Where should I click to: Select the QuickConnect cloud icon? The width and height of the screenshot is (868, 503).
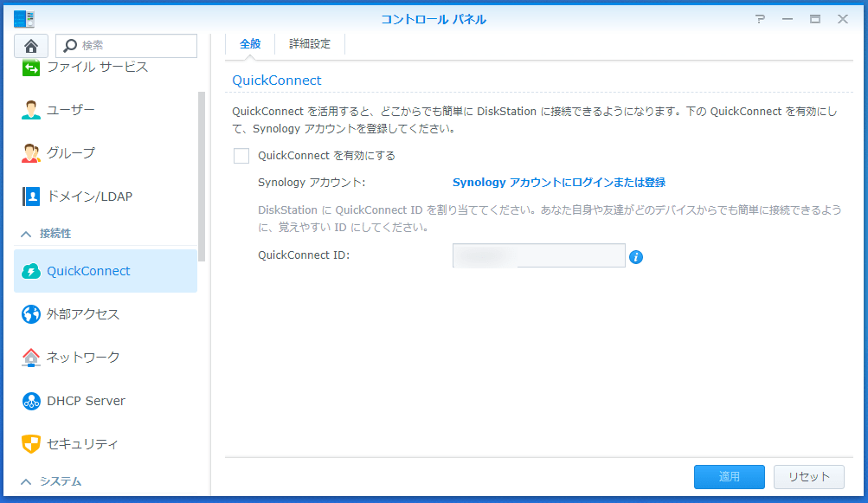coord(31,271)
